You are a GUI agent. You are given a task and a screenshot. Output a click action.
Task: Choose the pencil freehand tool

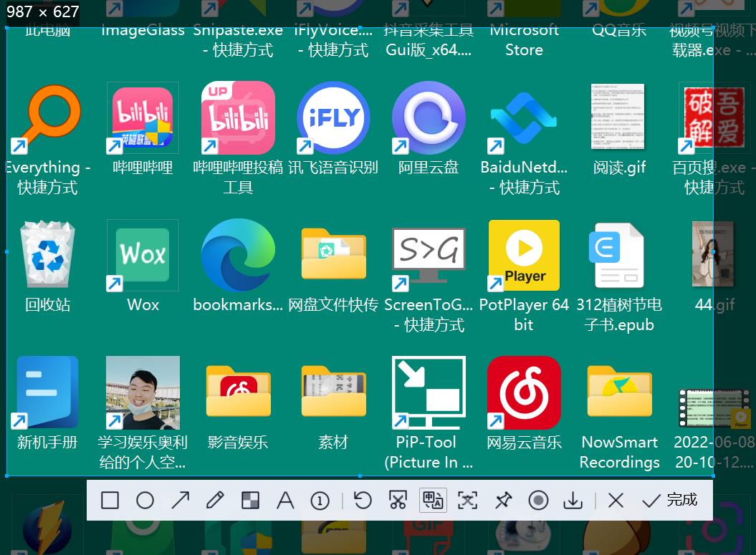(x=215, y=500)
